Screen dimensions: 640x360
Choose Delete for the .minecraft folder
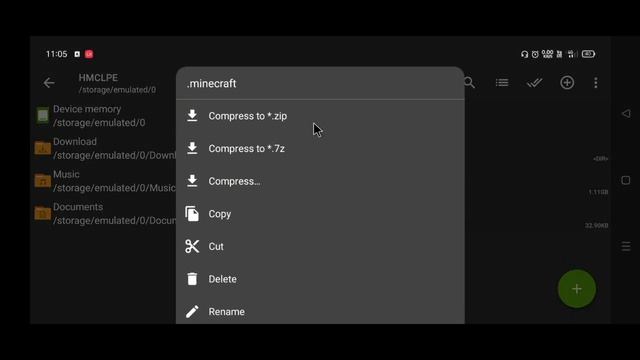[x=320, y=279]
